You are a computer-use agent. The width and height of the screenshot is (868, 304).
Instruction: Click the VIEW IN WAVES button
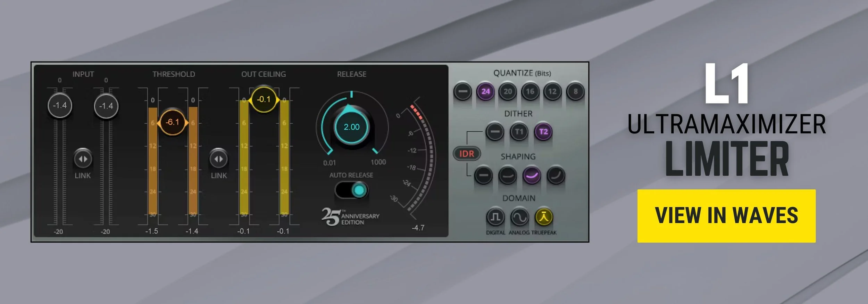point(726,216)
